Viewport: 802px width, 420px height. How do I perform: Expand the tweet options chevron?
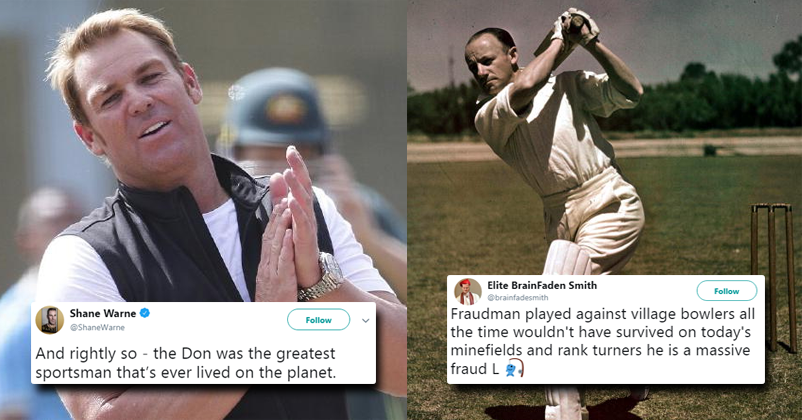(366, 321)
